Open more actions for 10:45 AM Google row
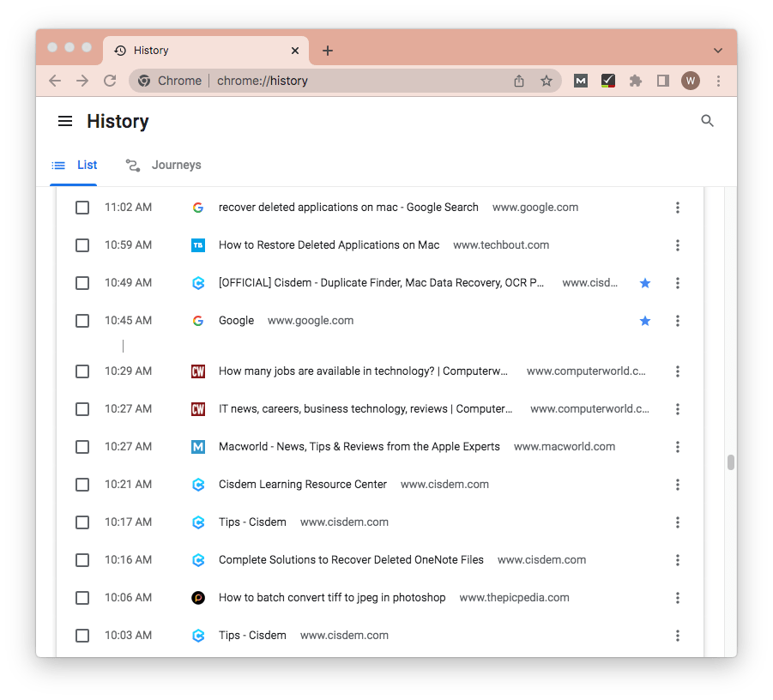The height and width of the screenshot is (700, 773). (678, 321)
